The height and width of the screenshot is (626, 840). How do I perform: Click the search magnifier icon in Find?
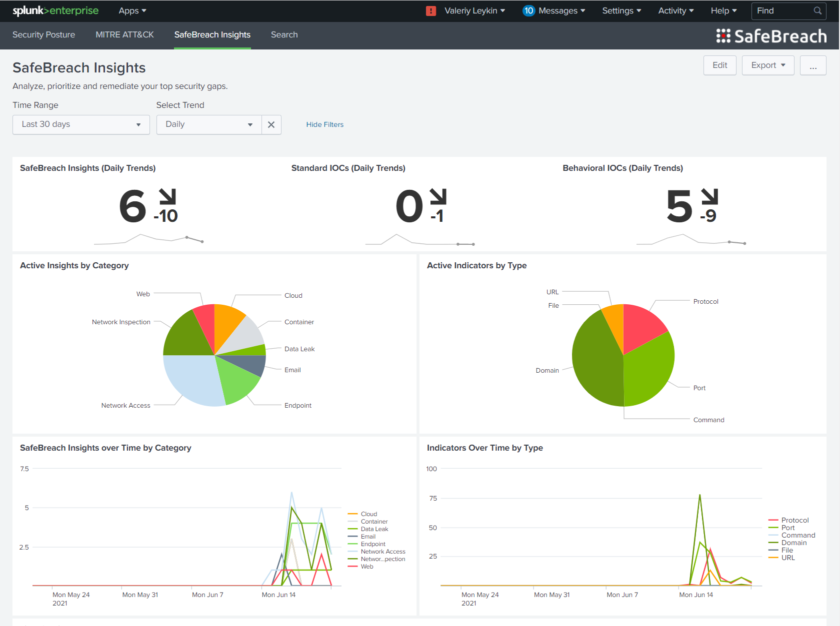point(817,11)
